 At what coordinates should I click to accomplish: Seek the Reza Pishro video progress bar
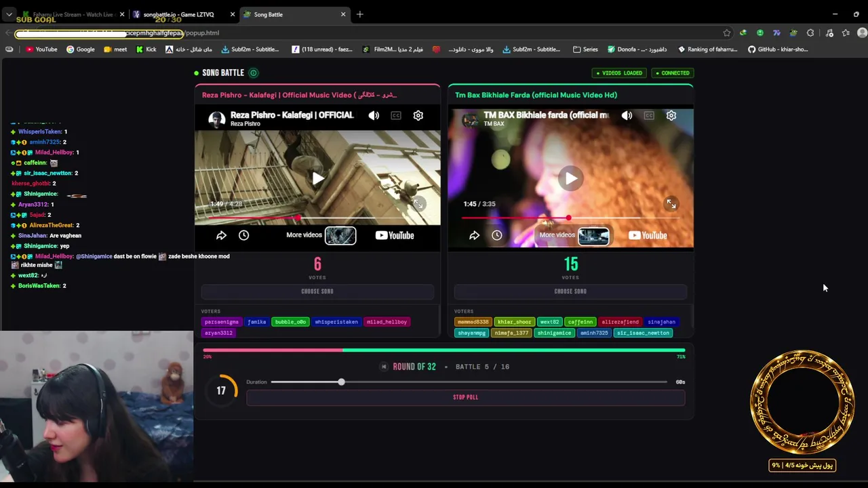coord(317,218)
